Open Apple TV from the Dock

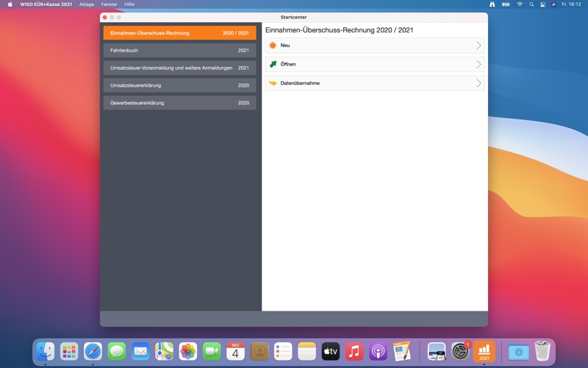pos(331,352)
